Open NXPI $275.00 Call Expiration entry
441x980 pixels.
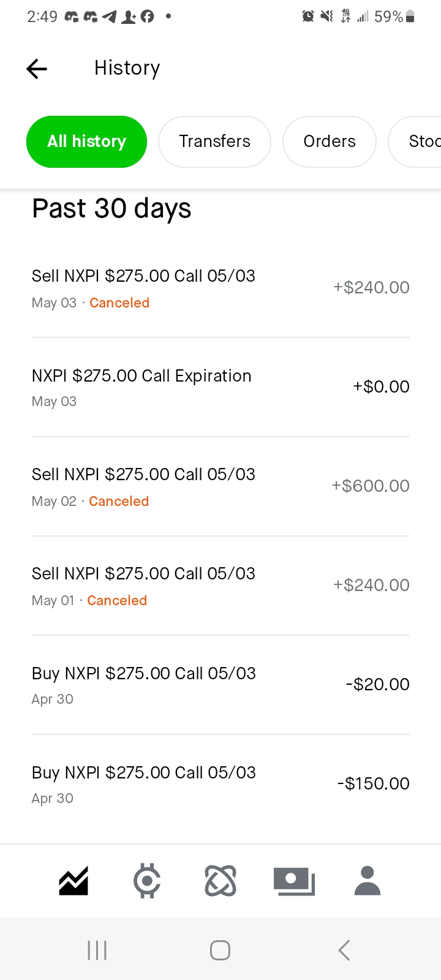tap(221, 387)
